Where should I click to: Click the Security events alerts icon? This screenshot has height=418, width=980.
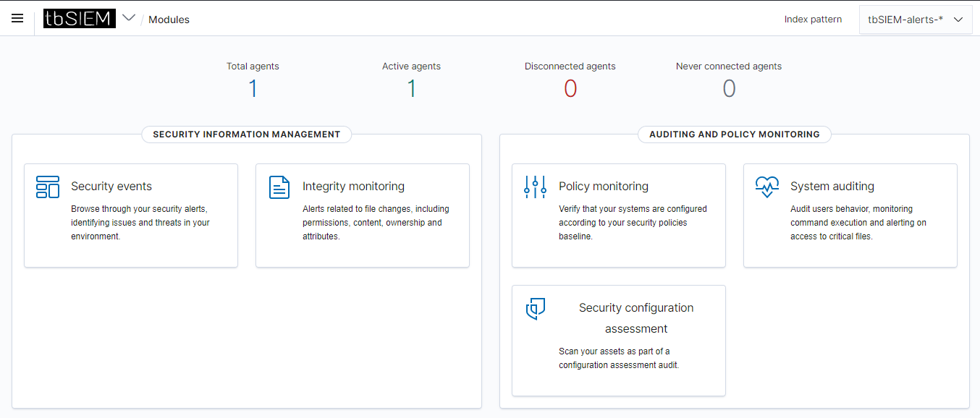click(x=47, y=187)
